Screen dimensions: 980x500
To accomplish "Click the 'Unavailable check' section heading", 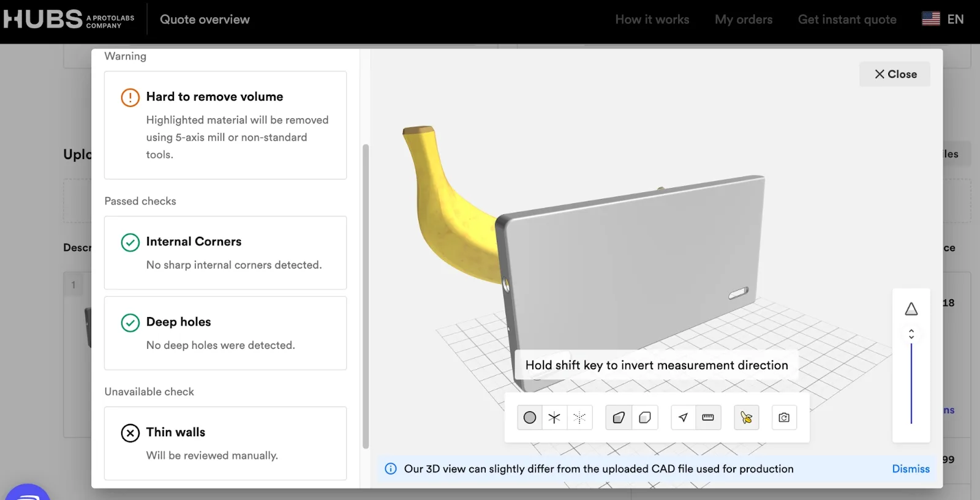I will pos(149,392).
